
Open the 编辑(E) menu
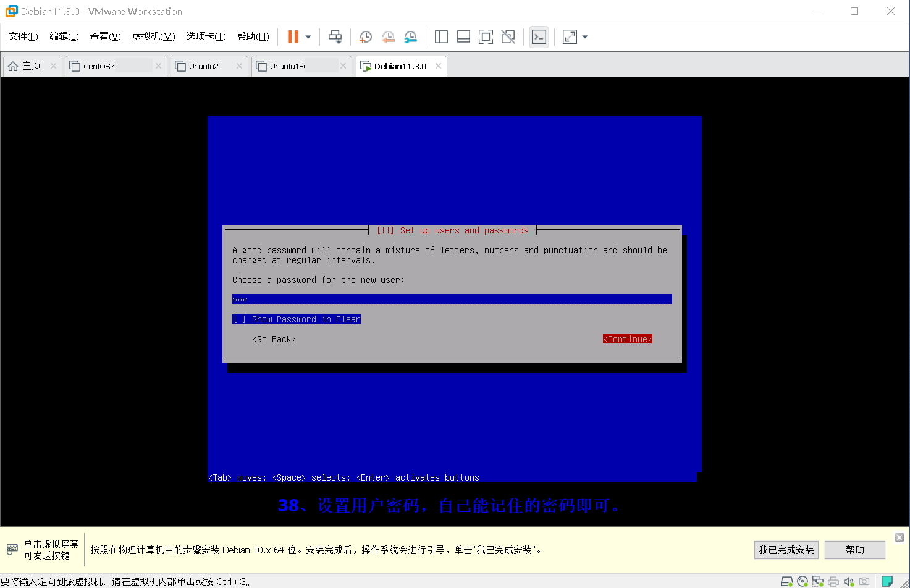point(64,36)
